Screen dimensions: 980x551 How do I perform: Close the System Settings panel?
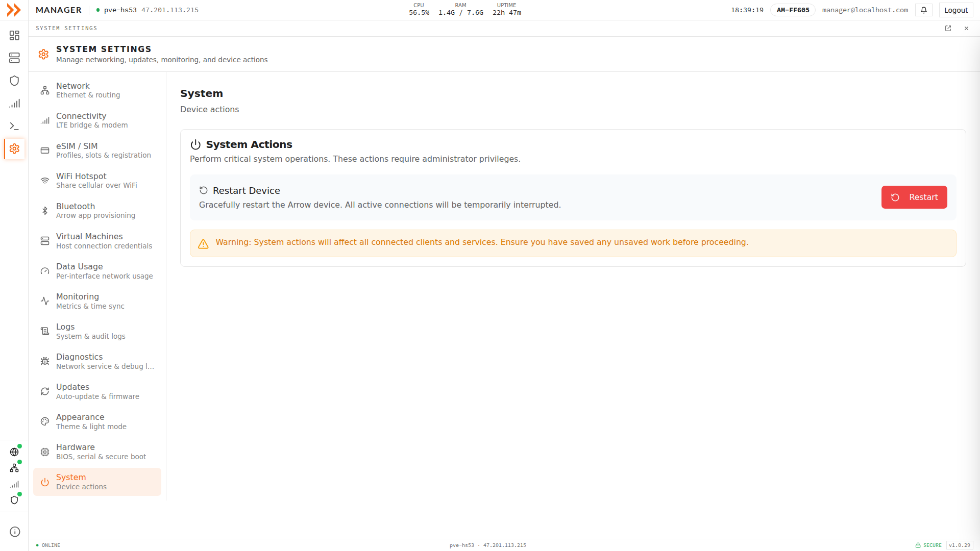[966, 29]
